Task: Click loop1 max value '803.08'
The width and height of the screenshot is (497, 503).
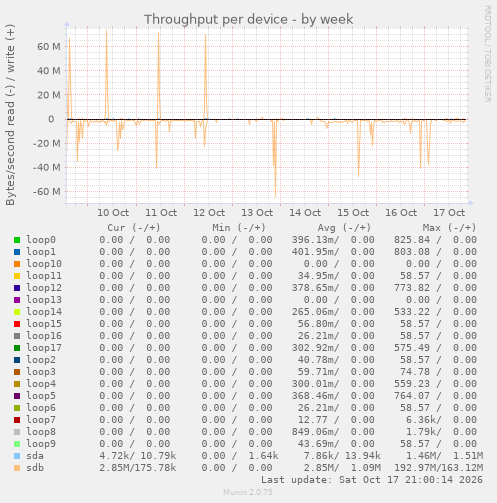Action: [x=412, y=252]
